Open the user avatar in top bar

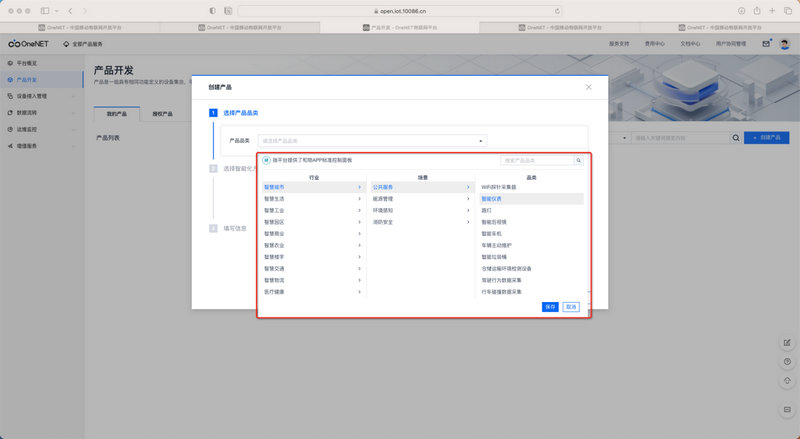(x=785, y=44)
